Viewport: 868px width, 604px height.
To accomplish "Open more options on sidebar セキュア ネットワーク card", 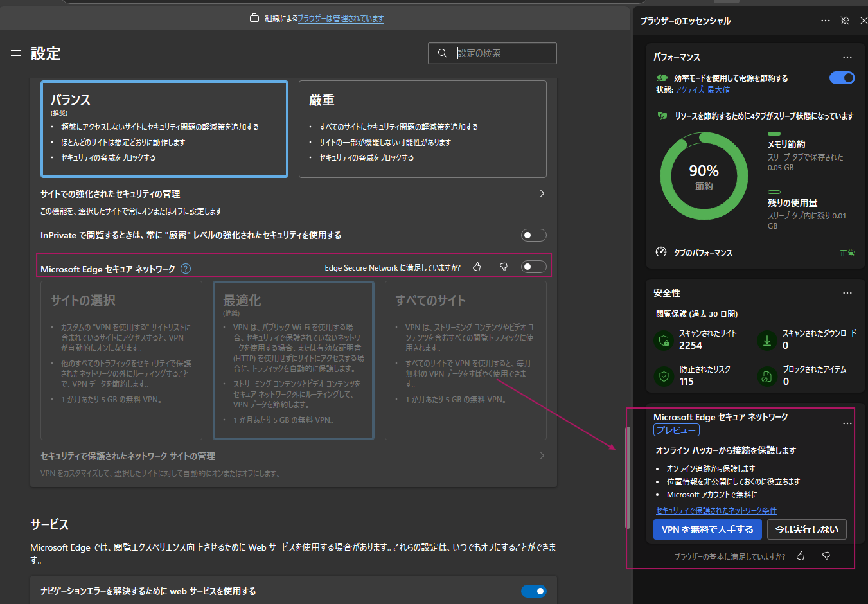I will click(x=847, y=423).
